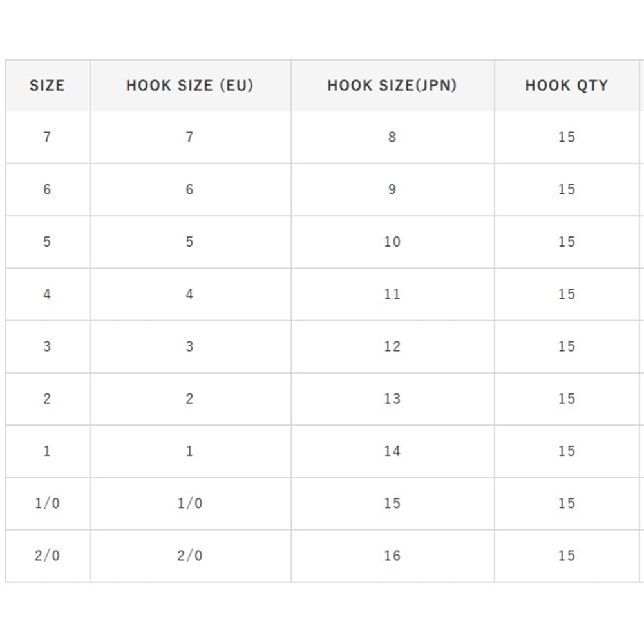This screenshot has height=644, width=644.
Task: Click 4 in the HOOK SIZE (EU) column
Action: click(189, 294)
